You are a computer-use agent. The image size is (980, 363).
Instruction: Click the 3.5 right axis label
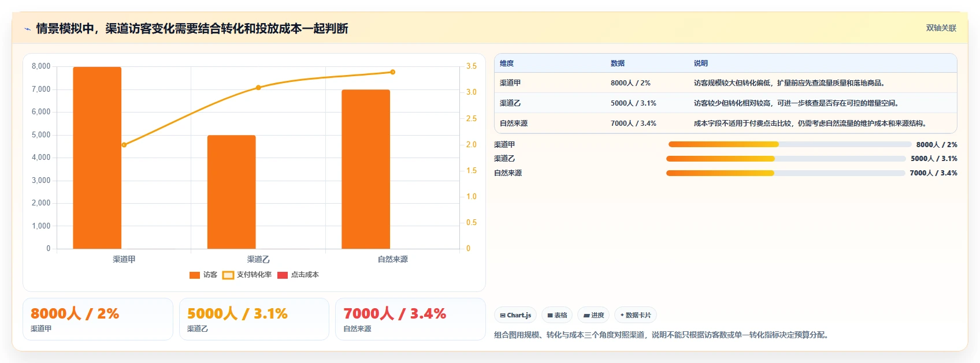[x=472, y=66]
